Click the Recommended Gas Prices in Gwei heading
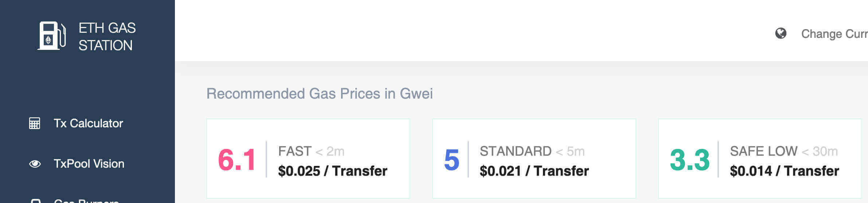This screenshot has width=868, height=203. point(319,93)
